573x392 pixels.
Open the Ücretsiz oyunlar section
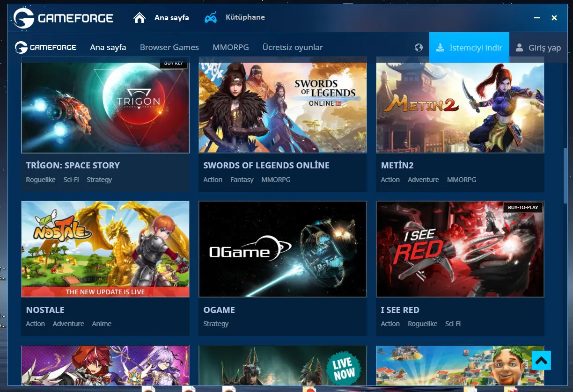pyautogui.click(x=293, y=47)
